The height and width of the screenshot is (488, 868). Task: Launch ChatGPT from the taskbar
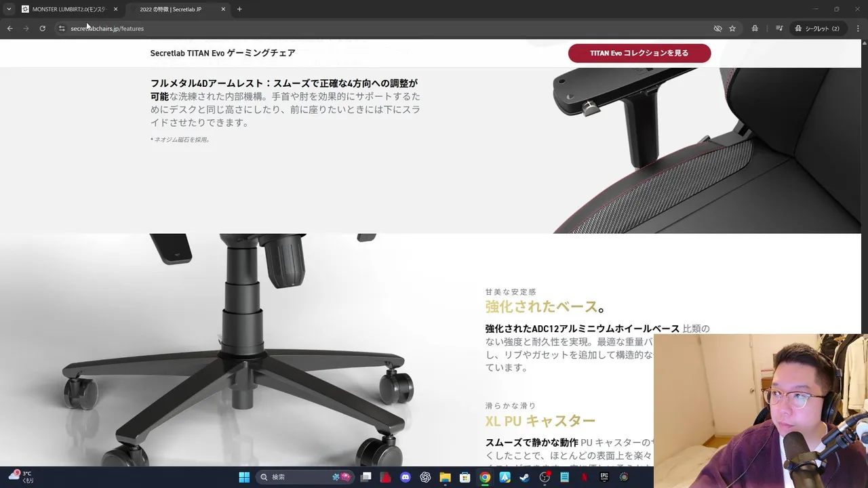pos(425,477)
